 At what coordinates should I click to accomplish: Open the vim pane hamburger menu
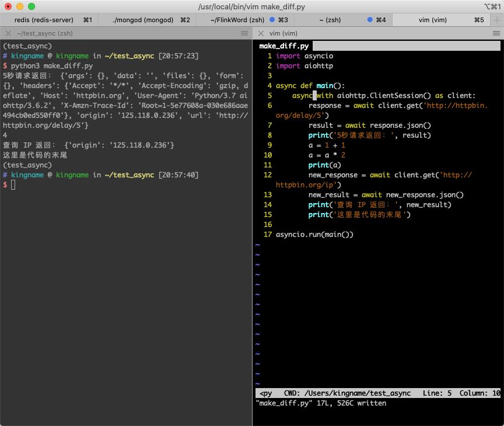(x=496, y=33)
